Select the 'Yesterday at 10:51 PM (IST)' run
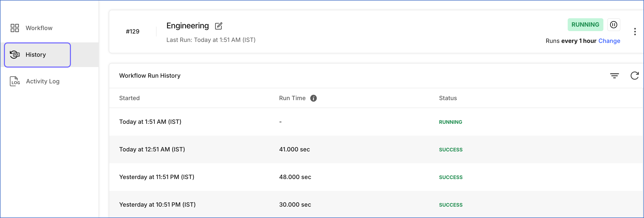644x218 pixels. point(376,204)
